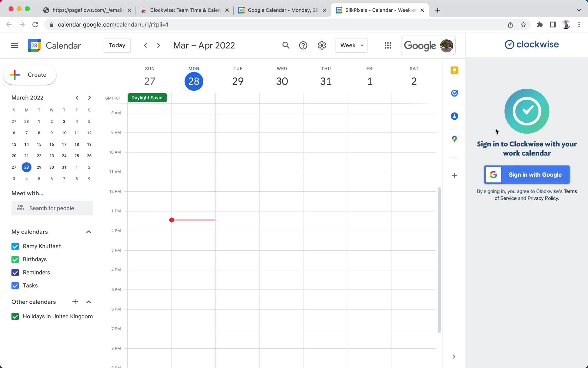The image size is (588, 368).
Task: Toggle Tasks calendar checkbox
Action: pyautogui.click(x=15, y=286)
